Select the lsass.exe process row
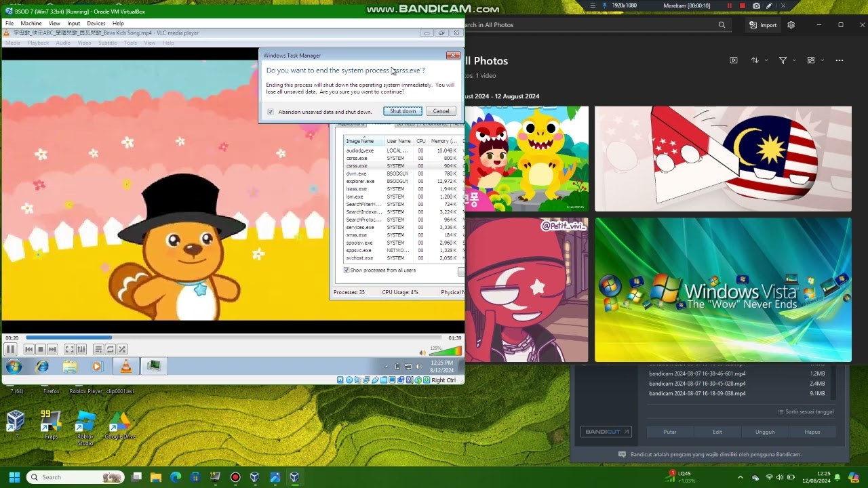This screenshot has height=488, width=868. coord(403,189)
